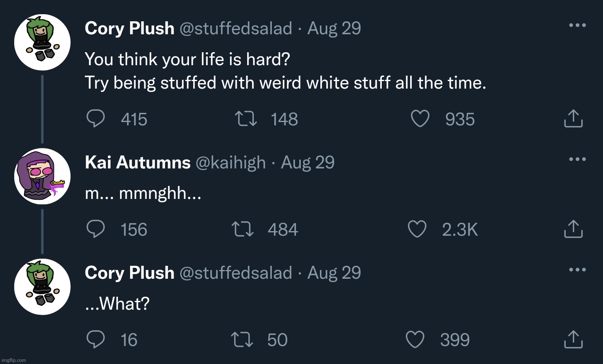Open more options on Kai Autumns tweet
Screen dimensions: 603x364
coord(577,159)
